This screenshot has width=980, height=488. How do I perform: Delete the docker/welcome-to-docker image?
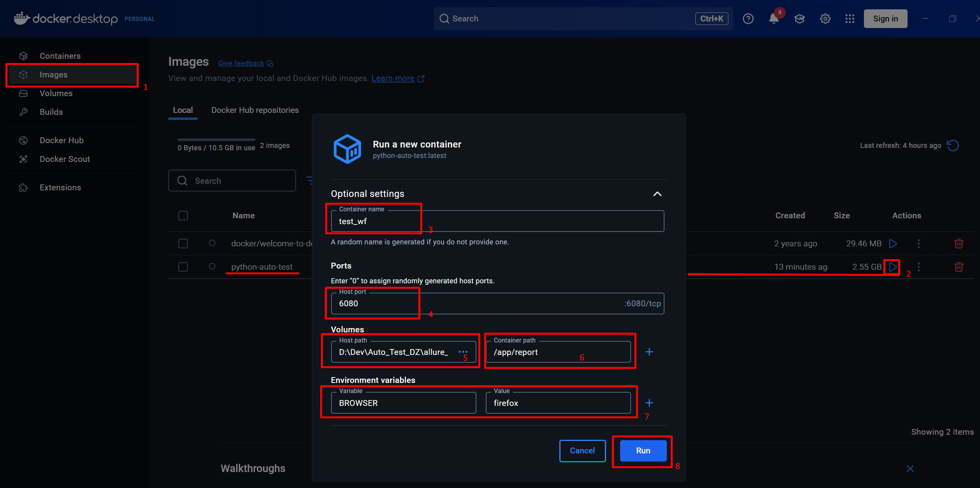(x=959, y=244)
